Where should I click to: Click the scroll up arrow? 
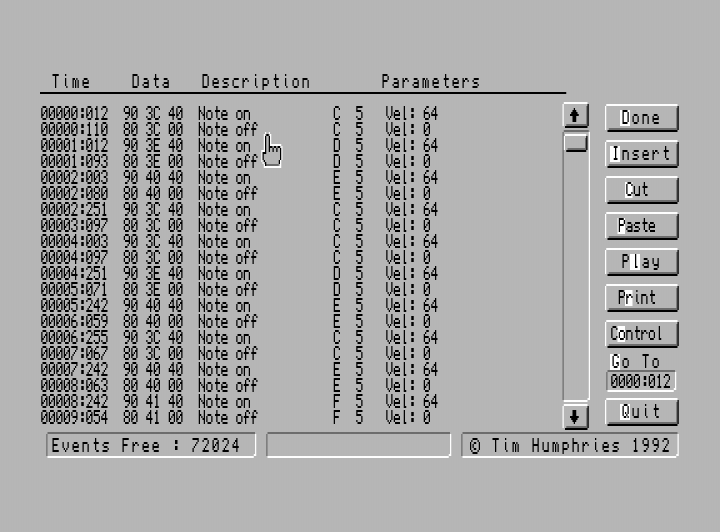tap(575, 115)
